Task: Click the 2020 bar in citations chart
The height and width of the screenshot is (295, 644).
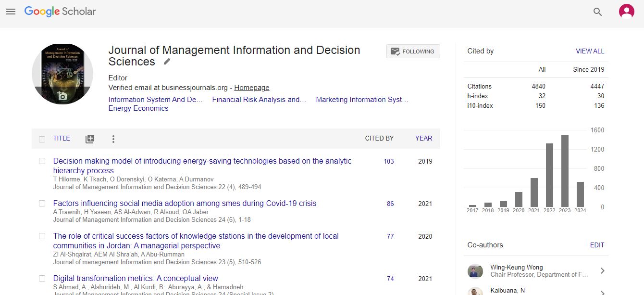Action: tap(519, 200)
